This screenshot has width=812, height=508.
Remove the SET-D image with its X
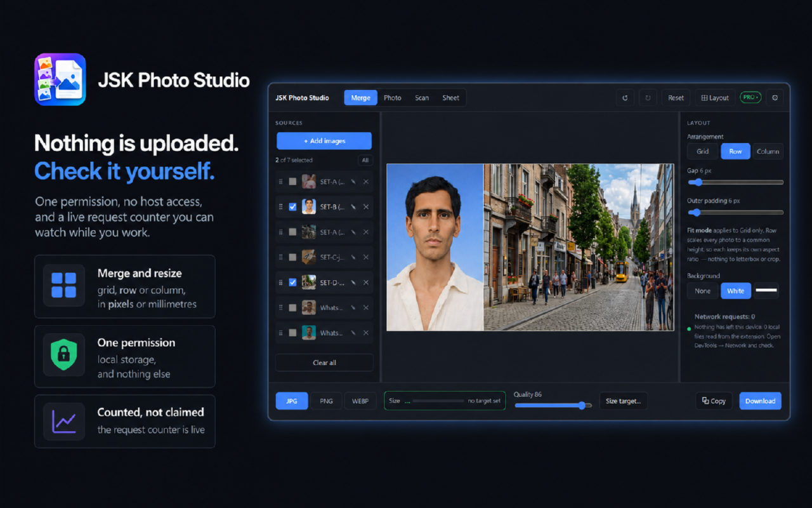click(366, 283)
